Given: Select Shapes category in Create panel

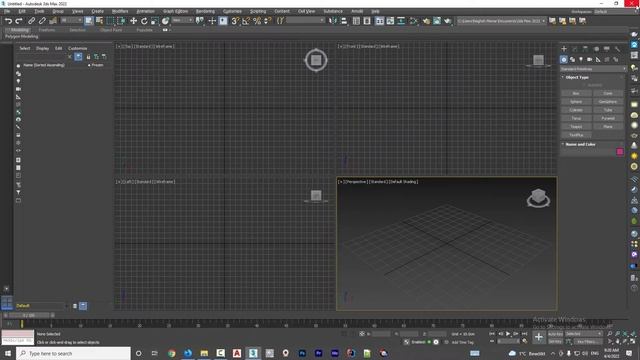Looking at the screenshot, I should pos(572,60).
